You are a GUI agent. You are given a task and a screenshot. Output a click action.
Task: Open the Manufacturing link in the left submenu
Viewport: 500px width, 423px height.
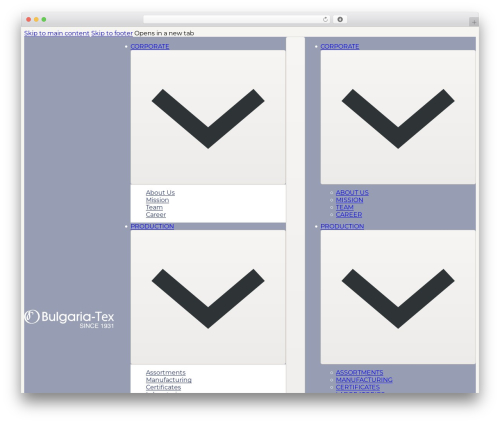(169, 380)
